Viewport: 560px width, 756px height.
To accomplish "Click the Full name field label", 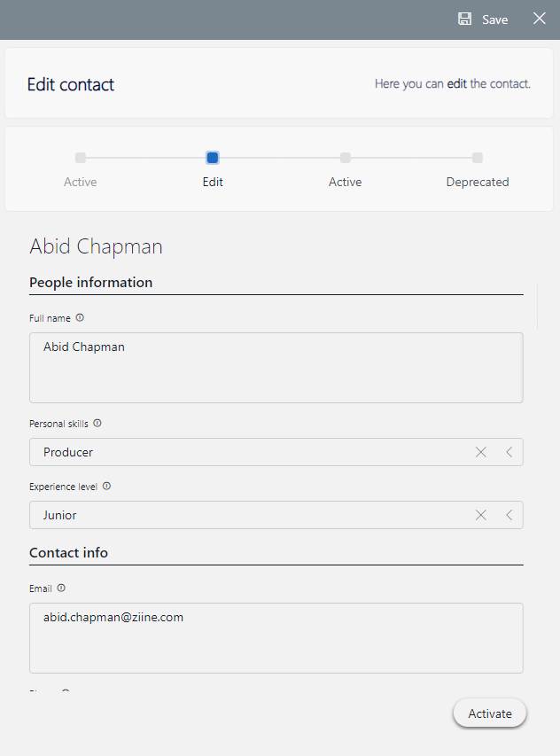I will 50,318.
